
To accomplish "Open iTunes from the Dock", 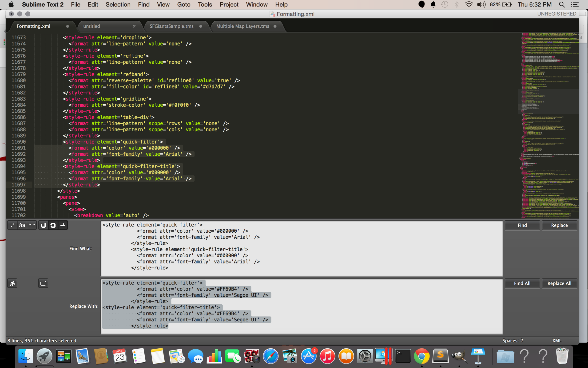I will click(327, 356).
